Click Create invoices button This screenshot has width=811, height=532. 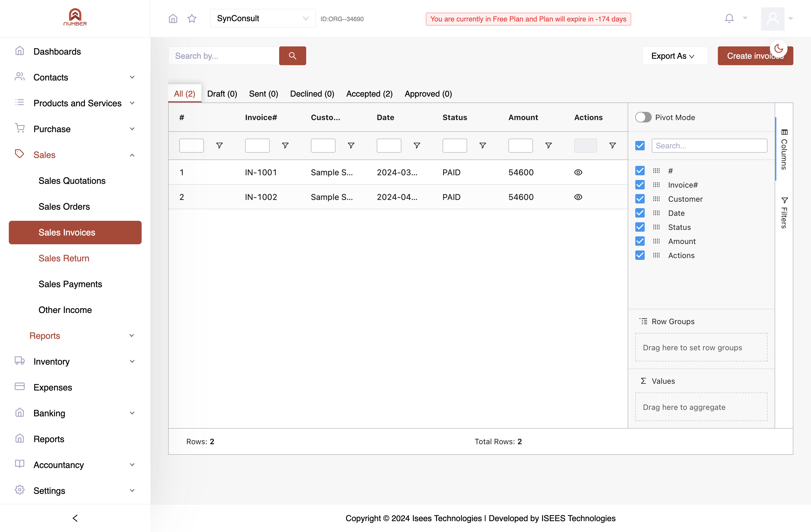coord(755,56)
